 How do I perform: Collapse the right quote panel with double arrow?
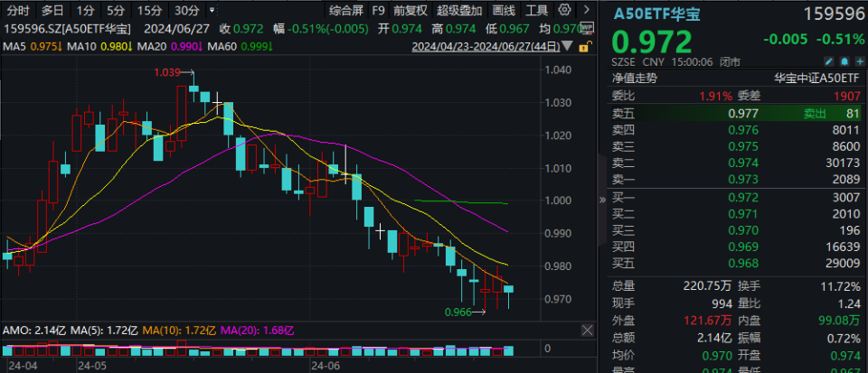click(x=602, y=200)
